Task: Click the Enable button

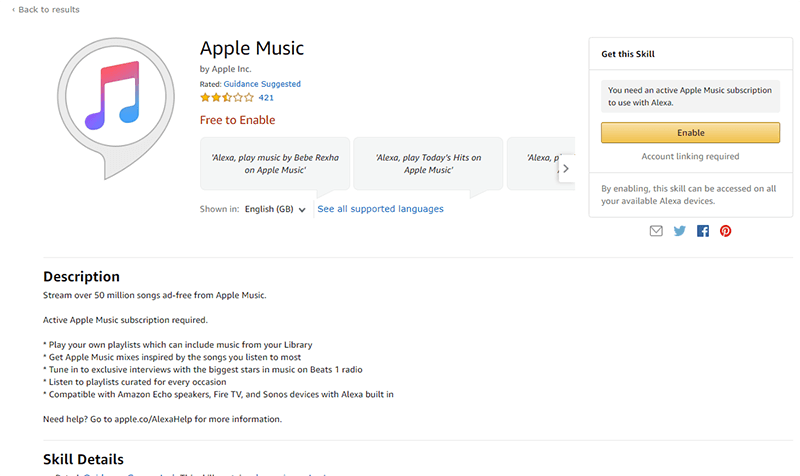Action: click(x=690, y=133)
